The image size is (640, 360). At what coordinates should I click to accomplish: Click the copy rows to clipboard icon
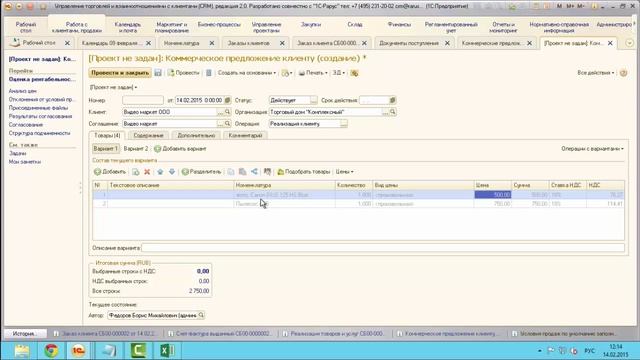point(231,172)
